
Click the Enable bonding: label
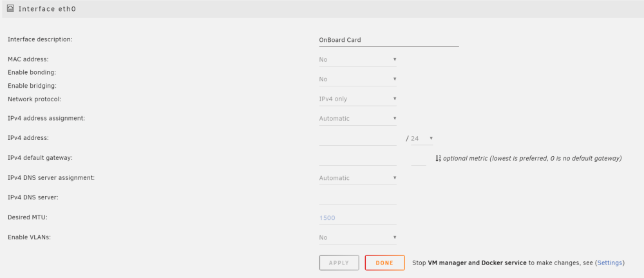pos(32,72)
